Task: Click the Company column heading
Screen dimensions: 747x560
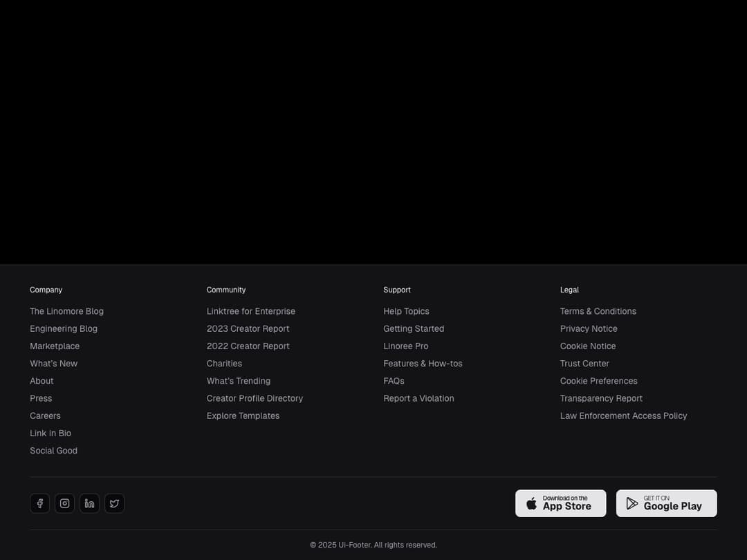Action: [46, 290]
